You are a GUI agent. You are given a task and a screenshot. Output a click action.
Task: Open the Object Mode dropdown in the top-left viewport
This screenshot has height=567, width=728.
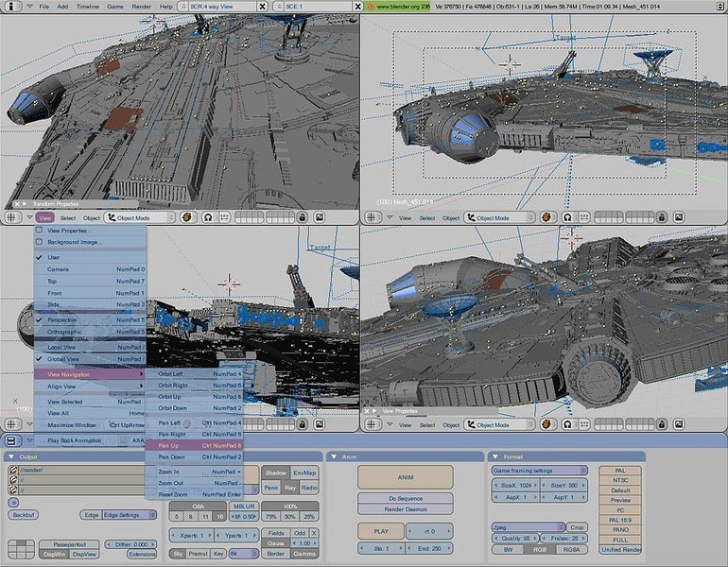[x=140, y=217]
